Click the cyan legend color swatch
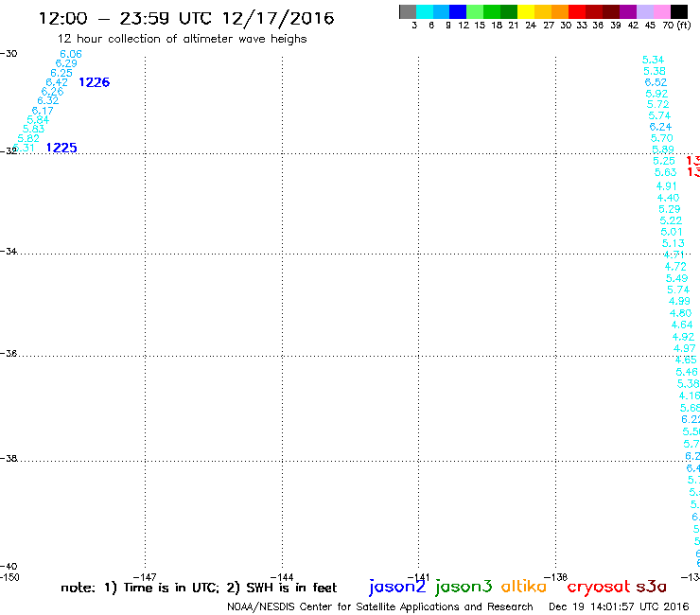 coord(425,11)
